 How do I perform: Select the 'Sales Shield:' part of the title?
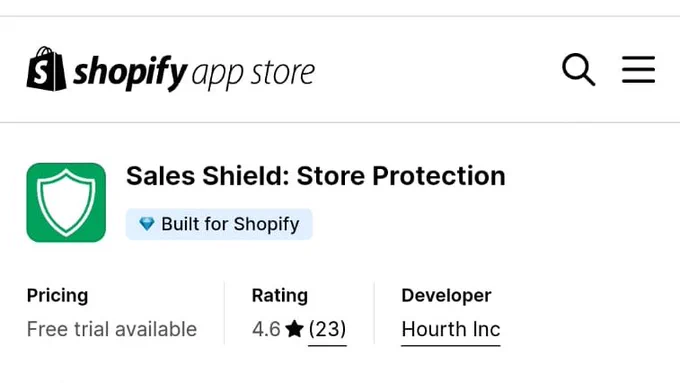pos(208,176)
